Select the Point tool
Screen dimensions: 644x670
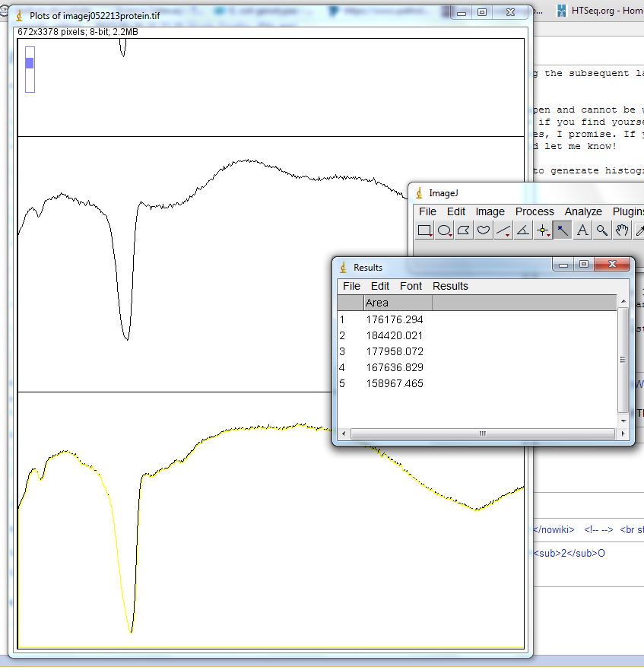pos(543,230)
